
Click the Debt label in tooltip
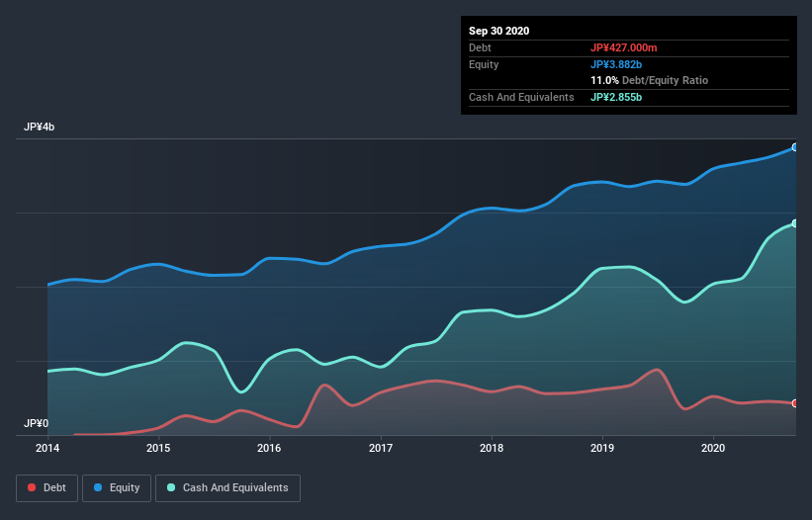coord(480,47)
